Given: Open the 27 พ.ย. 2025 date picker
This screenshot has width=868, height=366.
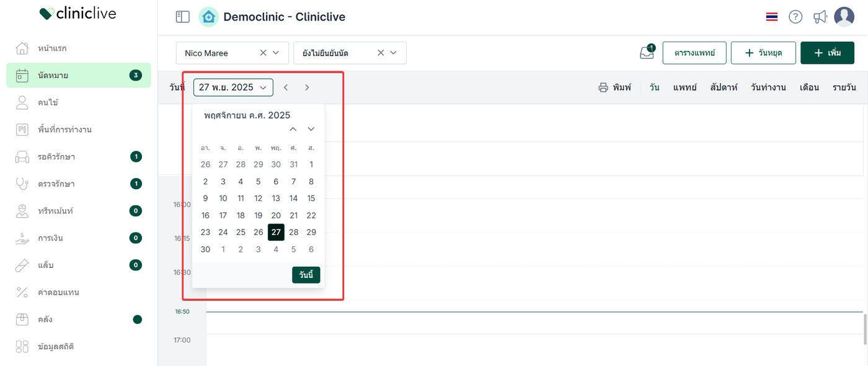Looking at the screenshot, I should point(233,87).
